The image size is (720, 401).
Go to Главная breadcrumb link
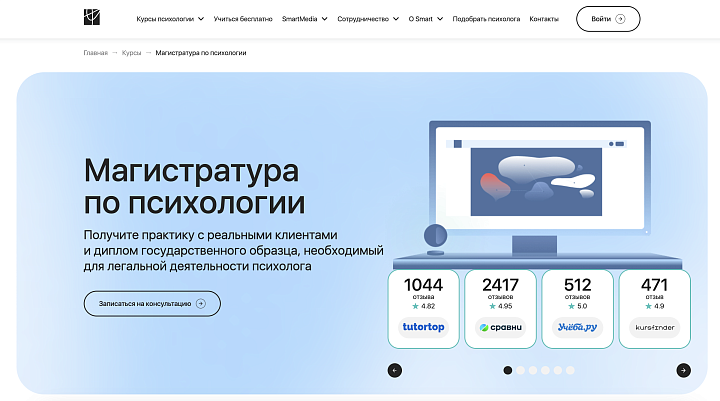(x=95, y=52)
